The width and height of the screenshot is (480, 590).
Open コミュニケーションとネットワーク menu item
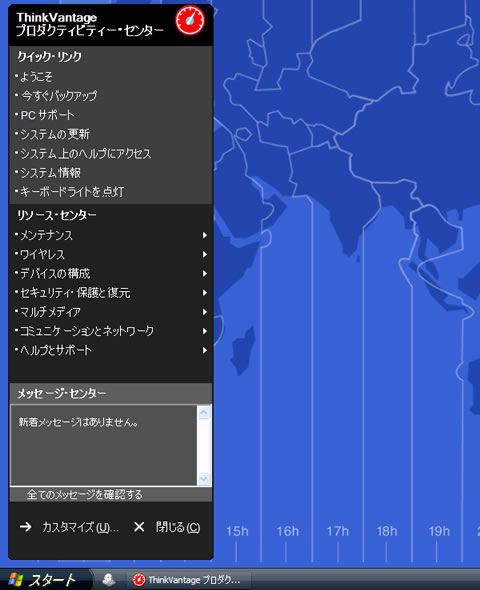(85, 331)
